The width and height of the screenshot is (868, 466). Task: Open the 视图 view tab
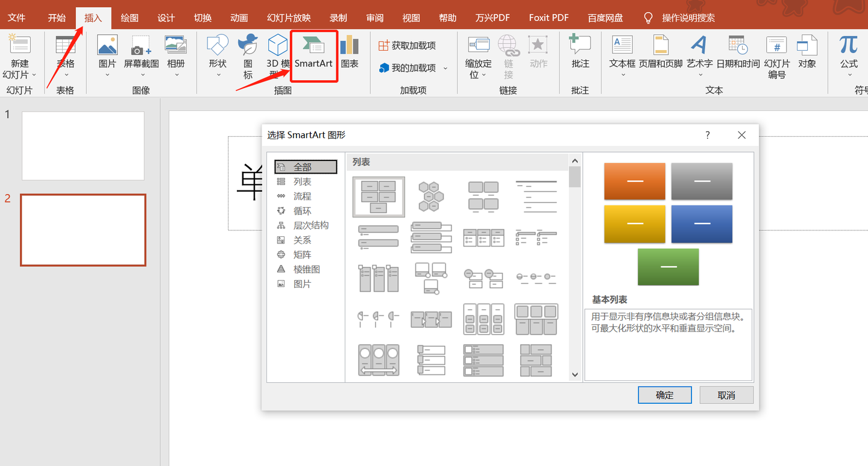[x=411, y=17]
